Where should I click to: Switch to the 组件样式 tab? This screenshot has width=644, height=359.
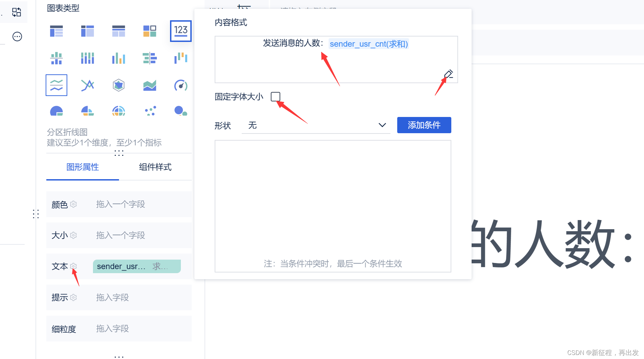coord(155,167)
